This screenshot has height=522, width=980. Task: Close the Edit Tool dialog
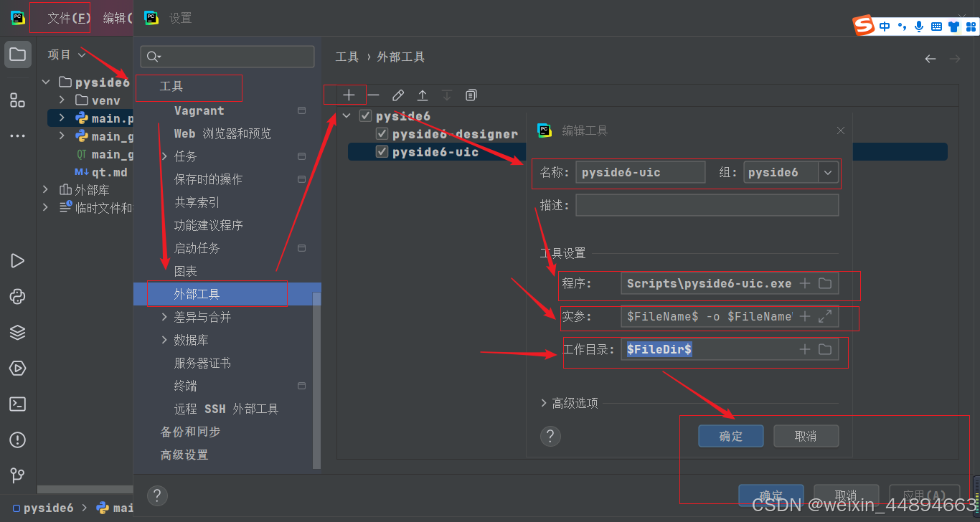[x=841, y=130]
